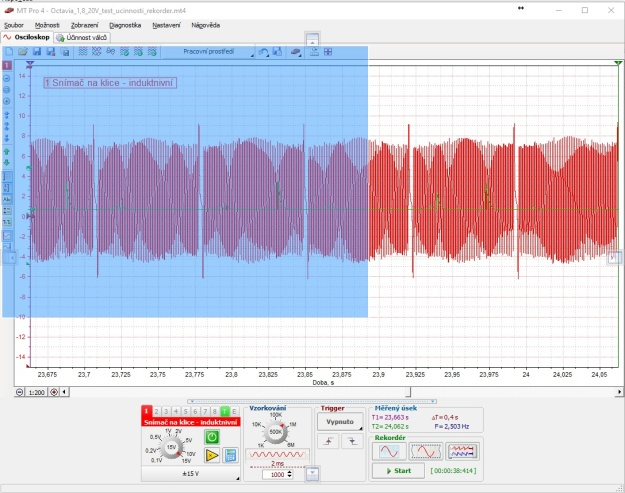Click the expander on the chart's right edge
The height and width of the screenshot is (493, 625).
[613, 258]
